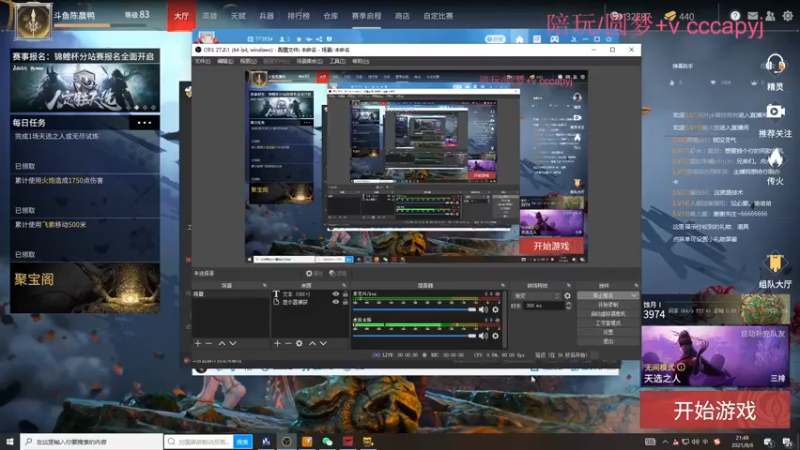Pop out the scenes dock panel icon
The height and width of the screenshot is (450, 800).
264,285
